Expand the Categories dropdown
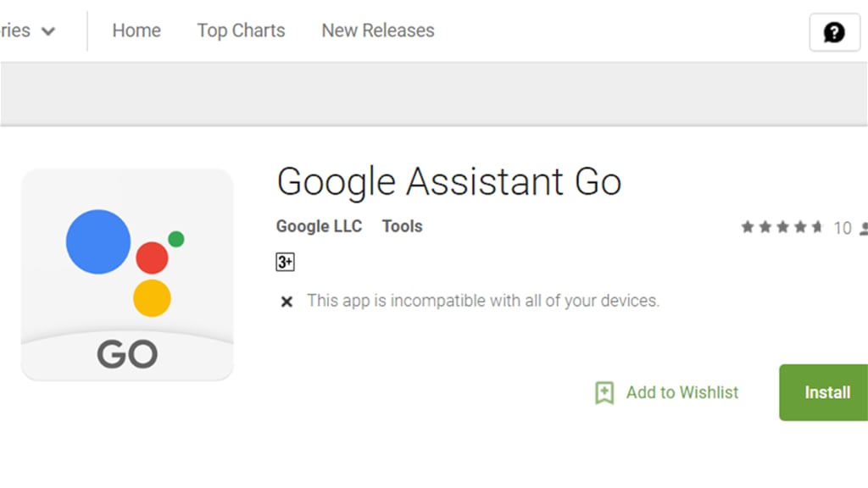 (25, 30)
